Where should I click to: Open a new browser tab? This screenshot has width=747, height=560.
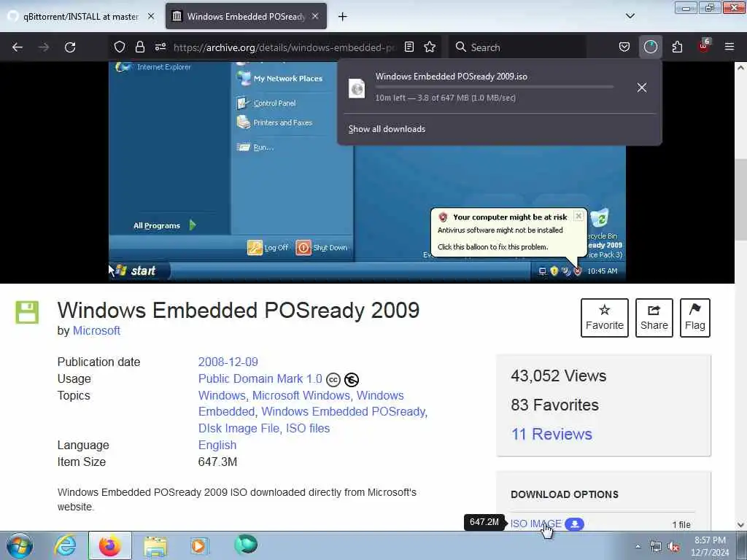pyautogui.click(x=342, y=17)
